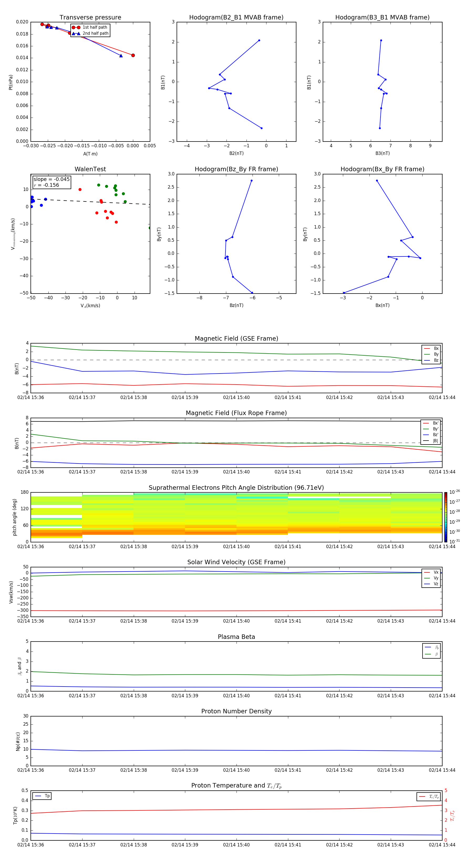Click the '10^-31' colorbar tick label

[455, 542]
